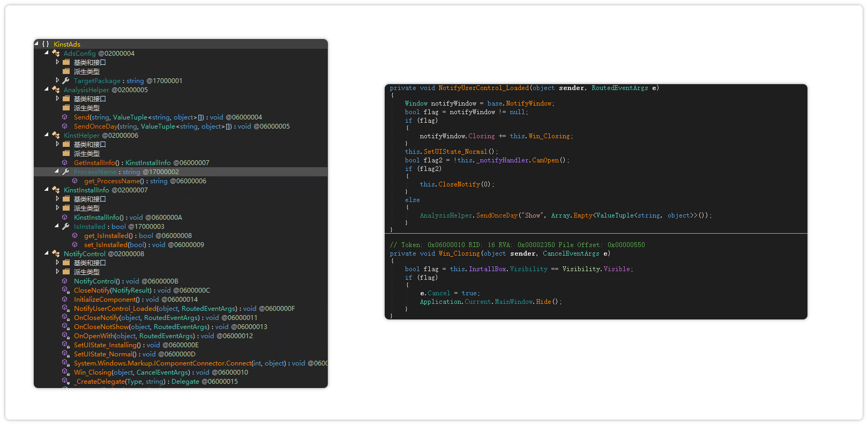
Task: Select GetInstallInfo method under KinstHelper
Action: (x=96, y=163)
